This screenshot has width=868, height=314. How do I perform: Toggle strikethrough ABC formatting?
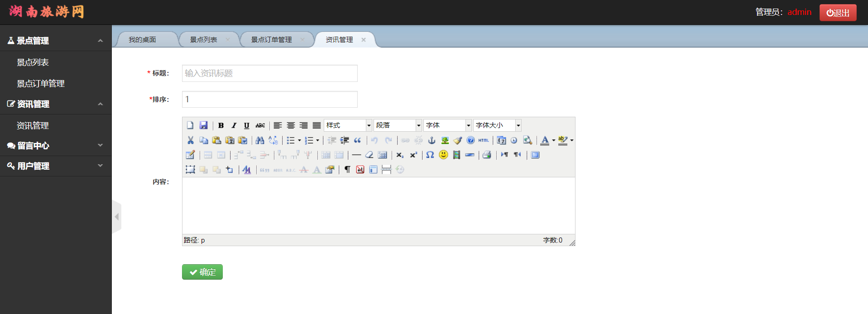coord(260,125)
